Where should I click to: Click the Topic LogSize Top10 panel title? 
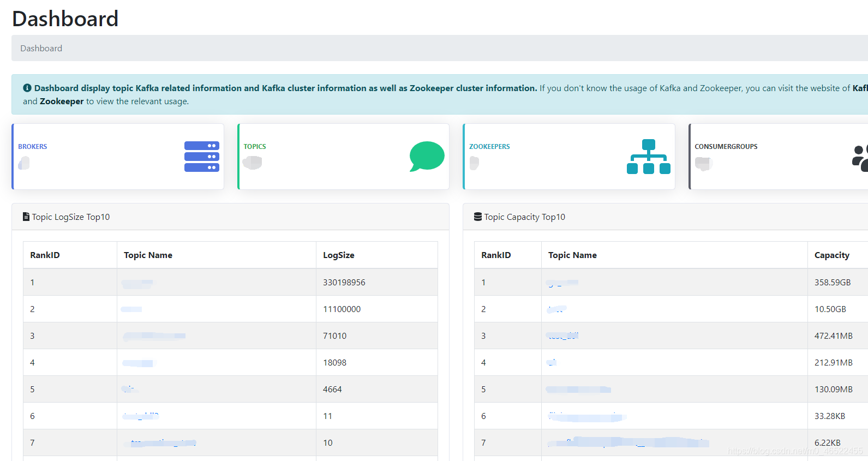pos(71,217)
